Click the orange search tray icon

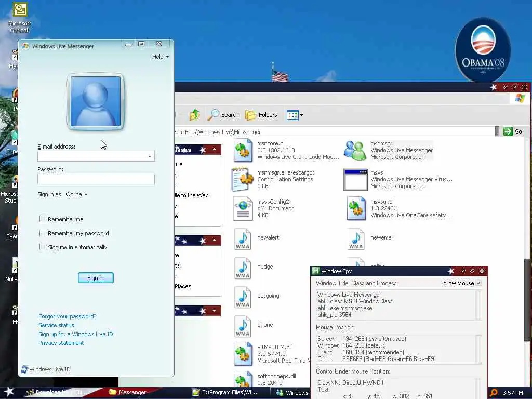point(494,393)
